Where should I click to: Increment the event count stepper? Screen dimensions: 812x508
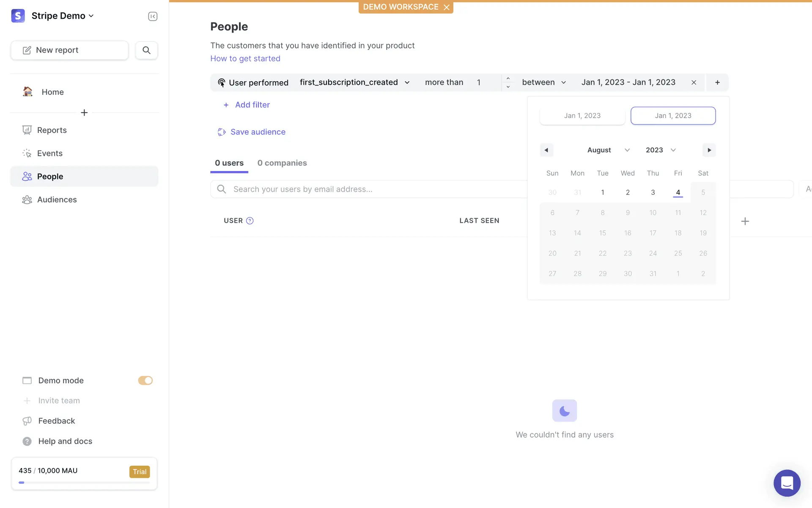tap(508, 78)
